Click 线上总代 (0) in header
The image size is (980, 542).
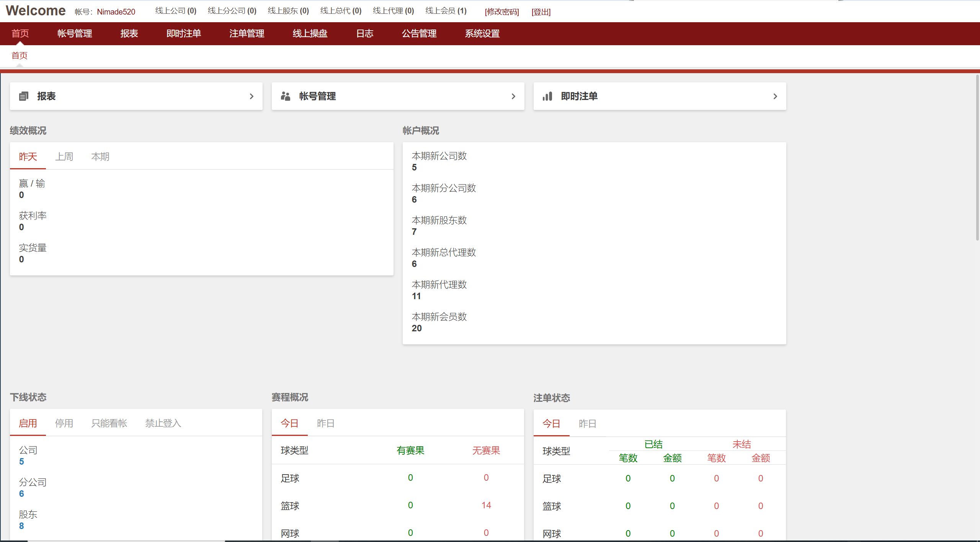pyautogui.click(x=341, y=11)
